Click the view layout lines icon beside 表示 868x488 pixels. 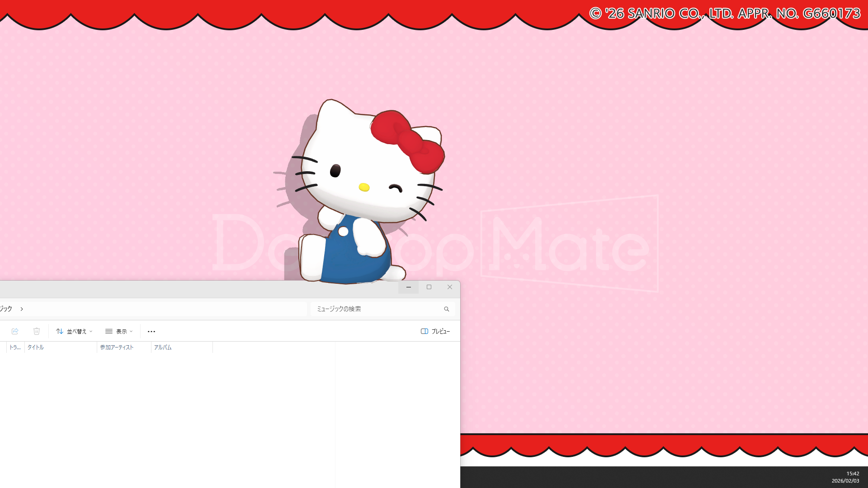coord(108,331)
